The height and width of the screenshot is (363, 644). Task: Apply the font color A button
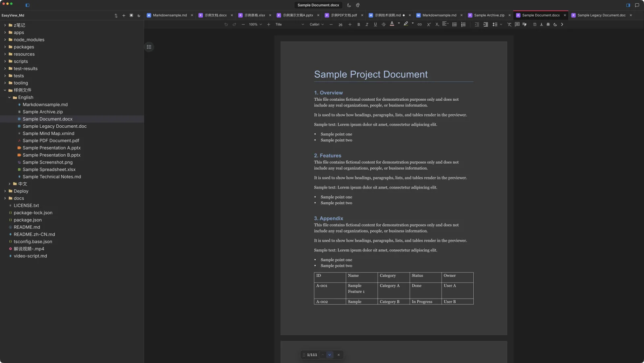tap(392, 24)
